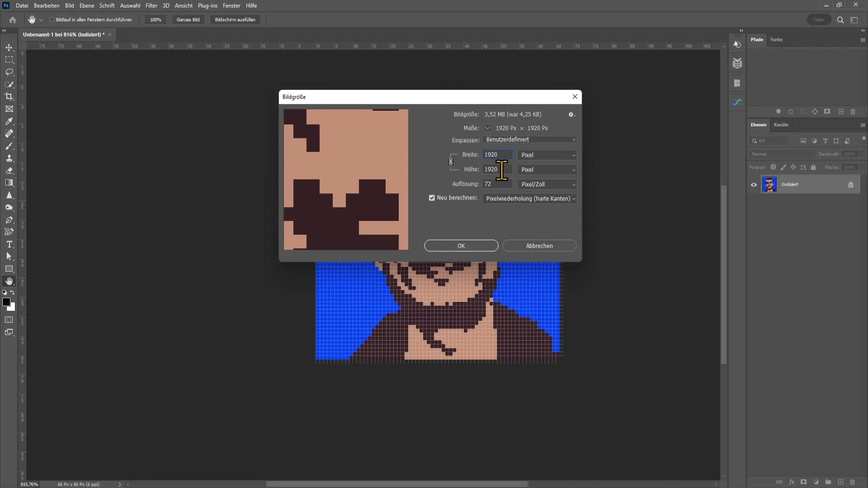868x488 pixels.
Task: Enable Bildlauf in allen Fenstern durchführen
Action: 52,20
